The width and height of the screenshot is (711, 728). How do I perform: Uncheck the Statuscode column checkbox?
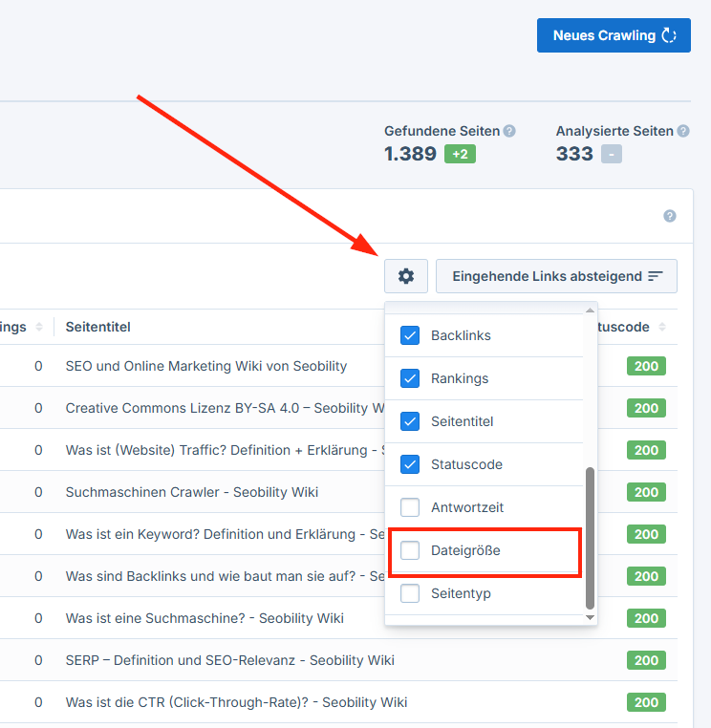tap(410, 464)
